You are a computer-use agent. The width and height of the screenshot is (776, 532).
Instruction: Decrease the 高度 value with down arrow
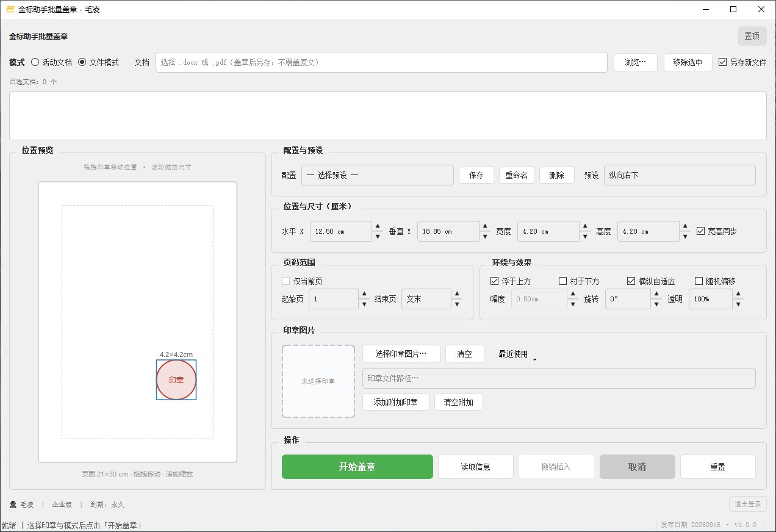685,236
